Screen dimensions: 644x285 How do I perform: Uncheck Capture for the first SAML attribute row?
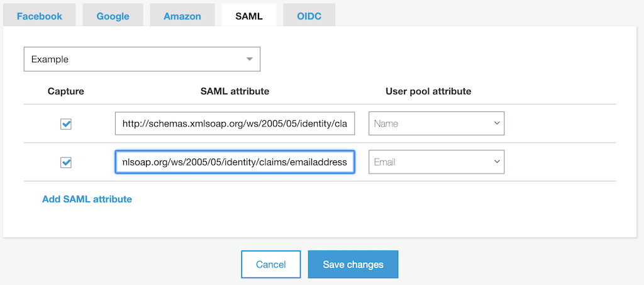[x=65, y=123]
